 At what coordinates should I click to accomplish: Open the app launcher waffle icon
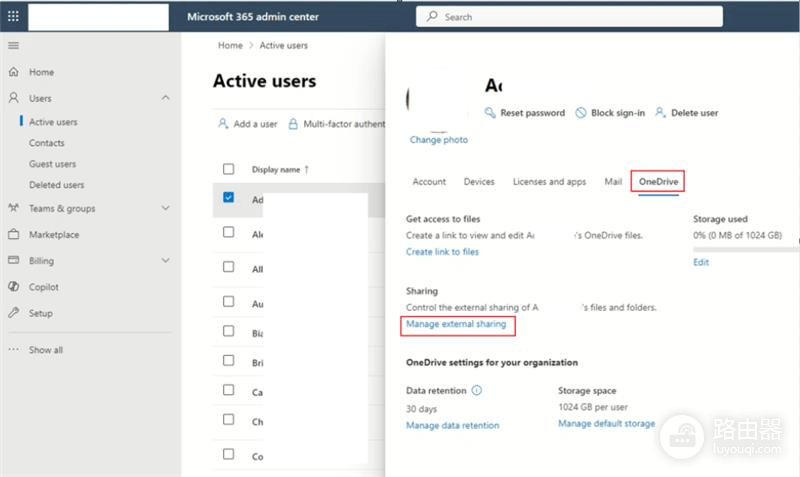[x=13, y=16]
